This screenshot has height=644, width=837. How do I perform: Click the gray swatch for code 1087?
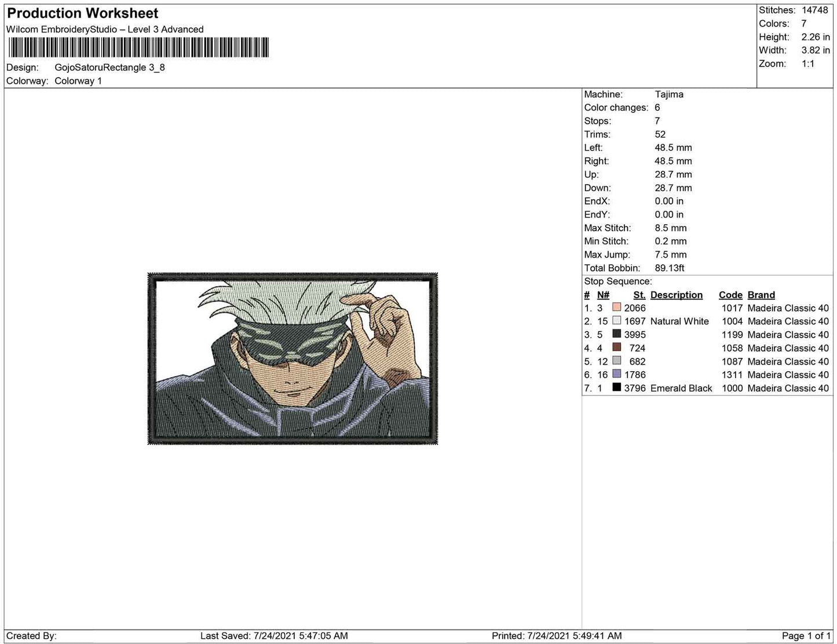(616, 361)
